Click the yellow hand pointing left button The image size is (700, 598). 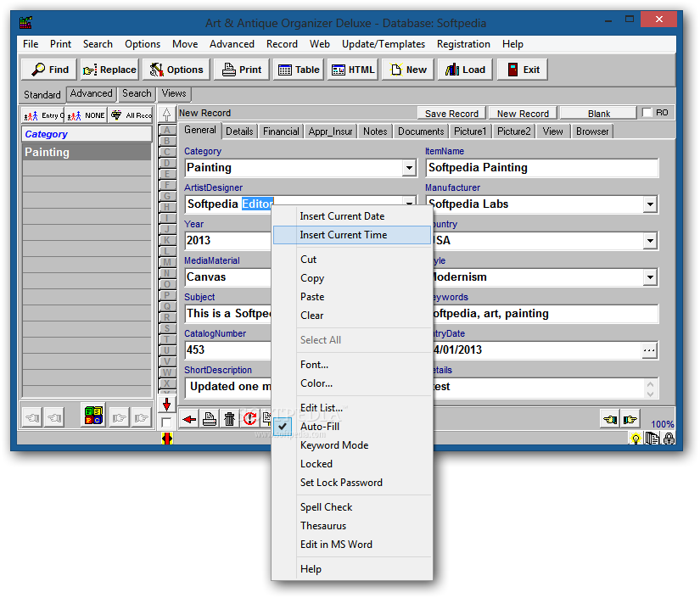pyautogui.click(x=610, y=420)
